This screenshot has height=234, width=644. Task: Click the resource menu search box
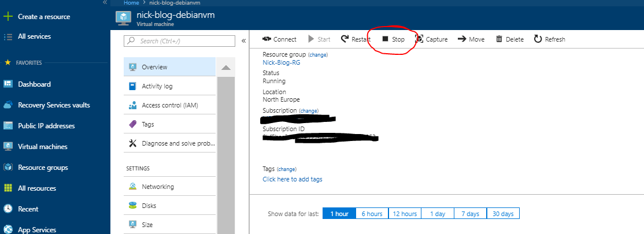point(179,41)
